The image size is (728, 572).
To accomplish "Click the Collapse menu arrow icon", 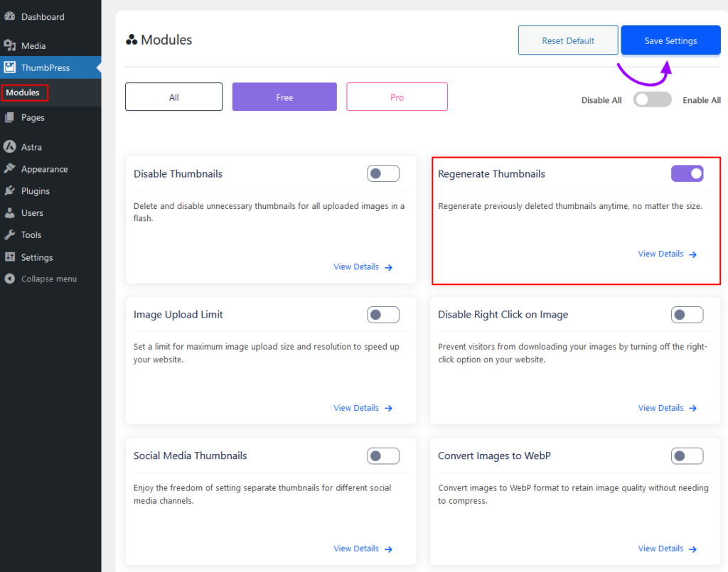I will coord(10,279).
